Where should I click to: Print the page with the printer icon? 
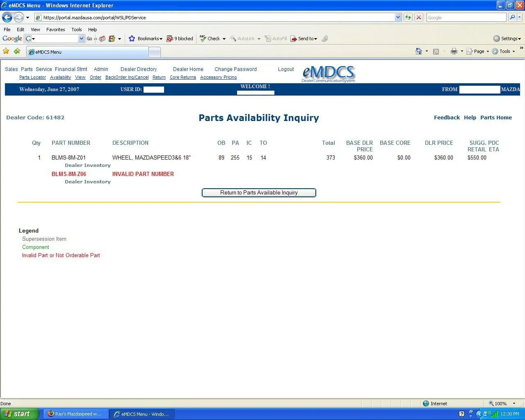(x=454, y=51)
